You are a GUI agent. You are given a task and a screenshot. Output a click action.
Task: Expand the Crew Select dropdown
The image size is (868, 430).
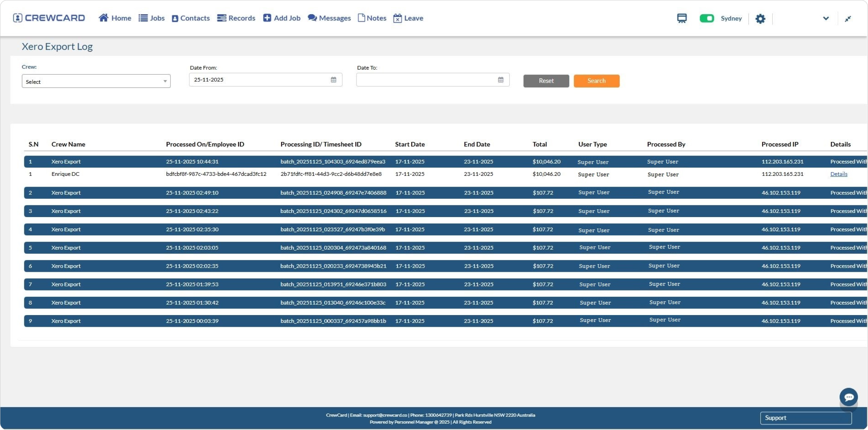click(96, 81)
